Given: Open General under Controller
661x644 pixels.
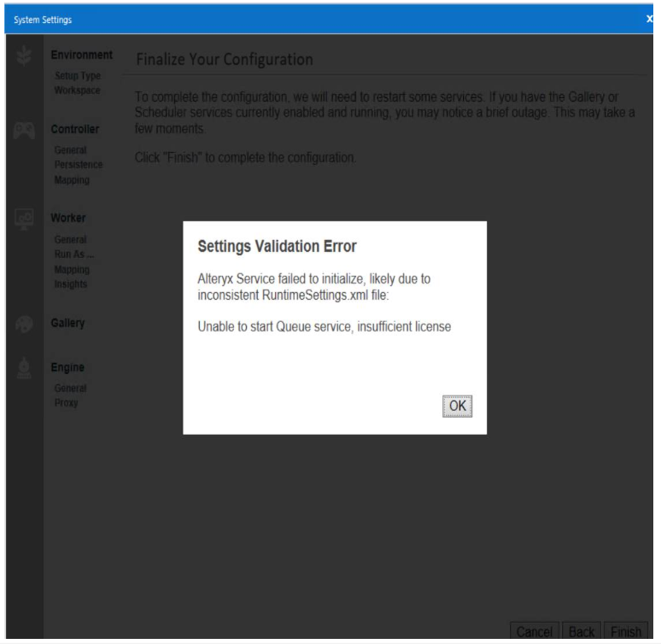Looking at the screenshot, I should [x=70, y=149].
